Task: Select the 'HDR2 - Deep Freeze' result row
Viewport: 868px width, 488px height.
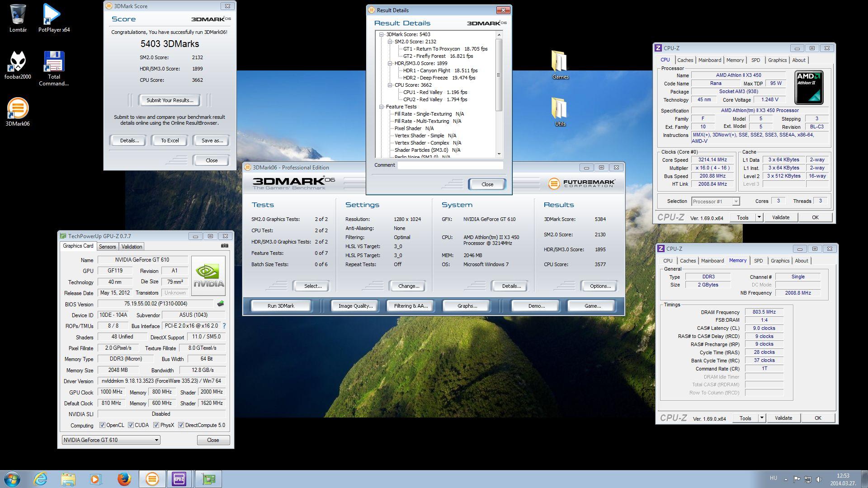Action: point(439,78)
